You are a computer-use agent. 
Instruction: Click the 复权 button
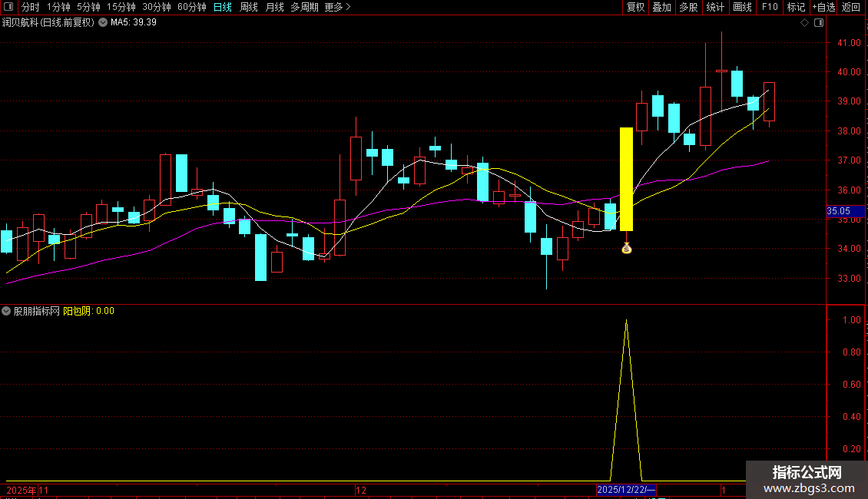pos(635,7)
